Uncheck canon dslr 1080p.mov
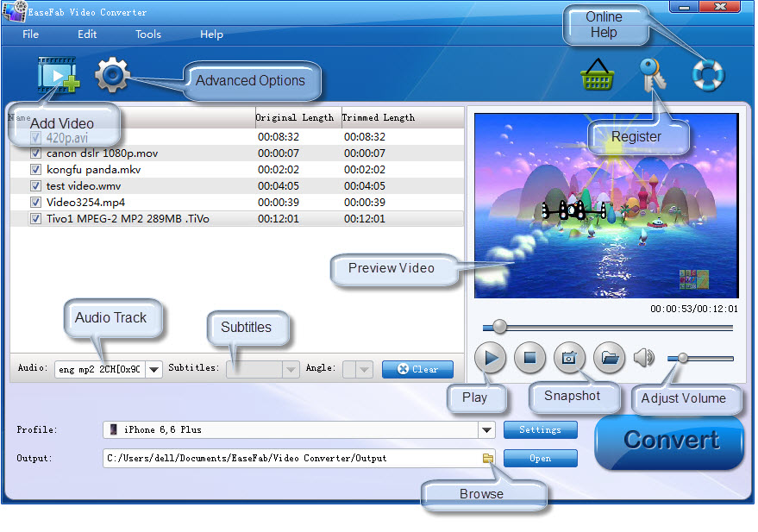This screenshot has width=758, height=532. point(35,153)
